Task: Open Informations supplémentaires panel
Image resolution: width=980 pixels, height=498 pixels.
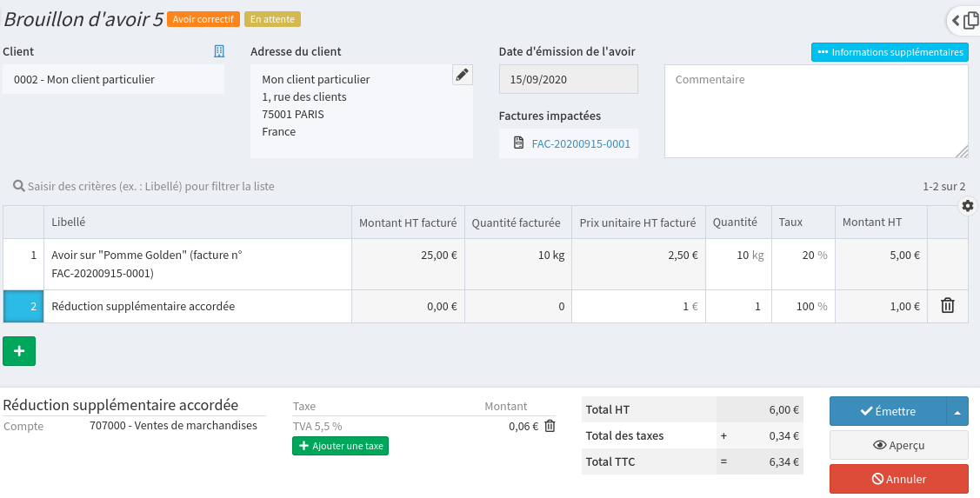Action: point(890,52)
